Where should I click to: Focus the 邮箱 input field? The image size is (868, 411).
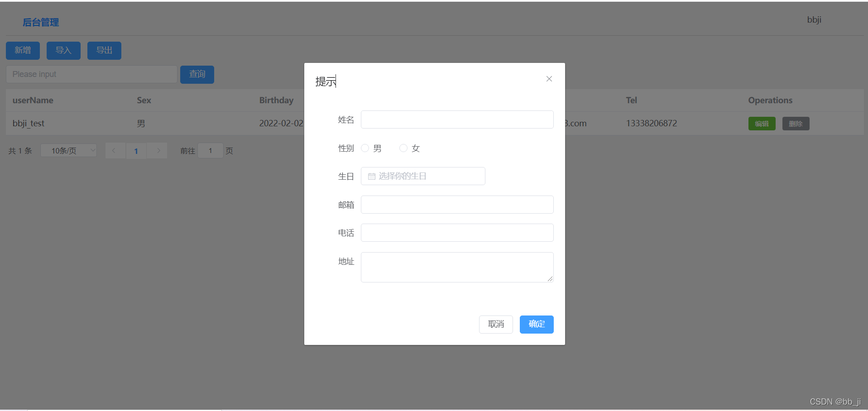click(457, 205)
